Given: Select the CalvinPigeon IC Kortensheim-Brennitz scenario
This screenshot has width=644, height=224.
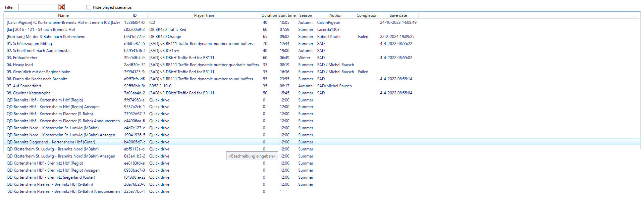Looking at the screenshot, I should [x=63, y=23].
